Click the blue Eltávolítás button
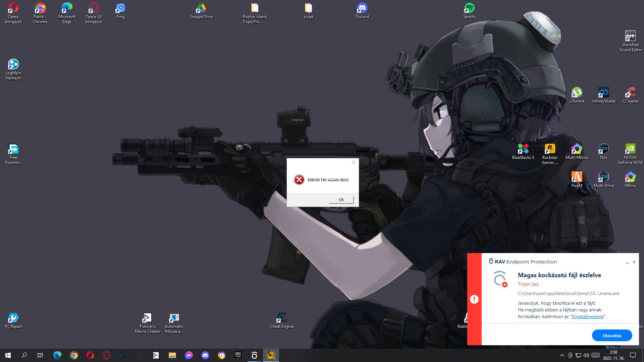 pyautogui.click(x=612, y=336)
